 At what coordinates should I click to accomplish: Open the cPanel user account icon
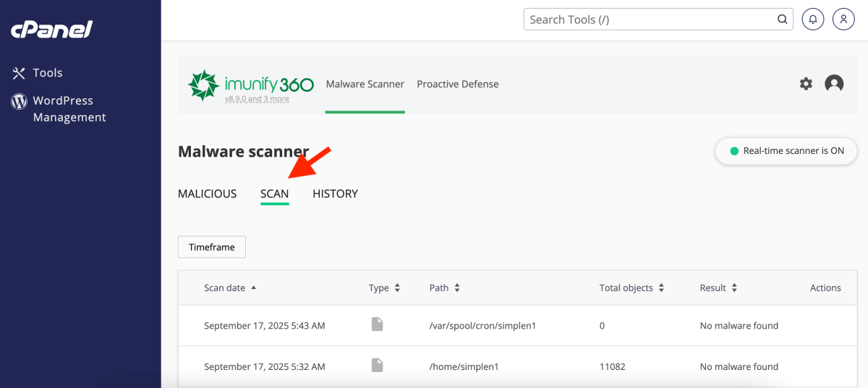click(x=843, y=20)
